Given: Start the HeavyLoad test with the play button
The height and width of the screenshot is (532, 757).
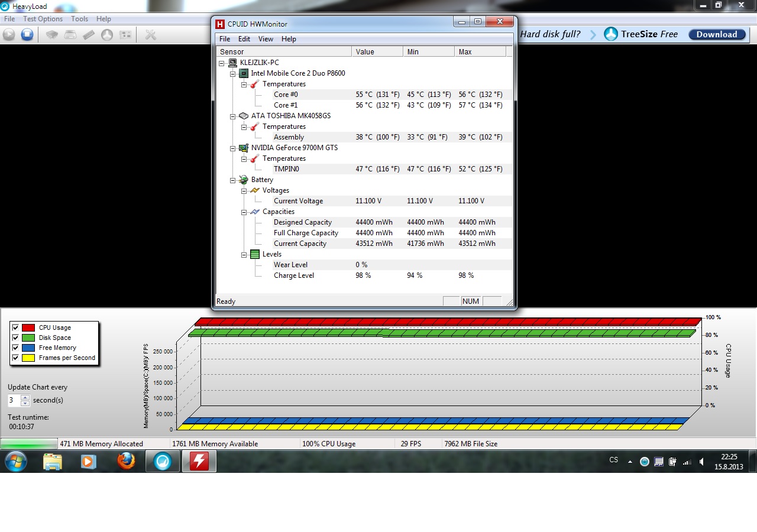Looking at the screenshot, I should [9, 35].
